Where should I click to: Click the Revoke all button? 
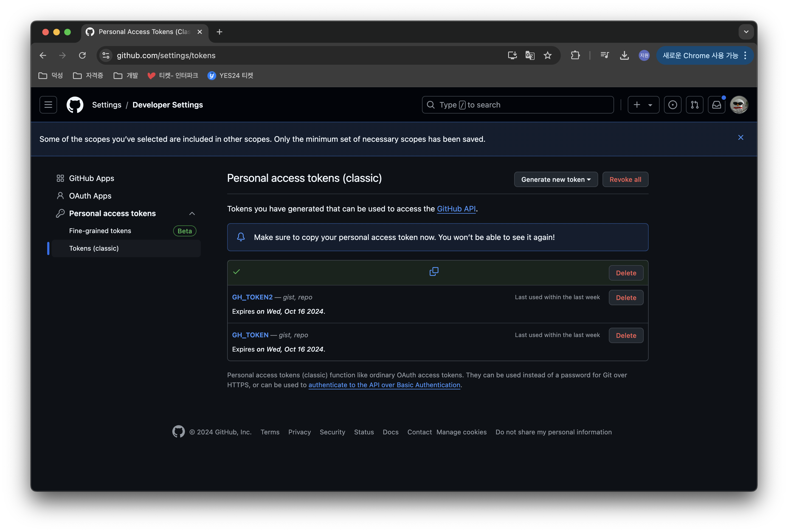click(625, 179)
